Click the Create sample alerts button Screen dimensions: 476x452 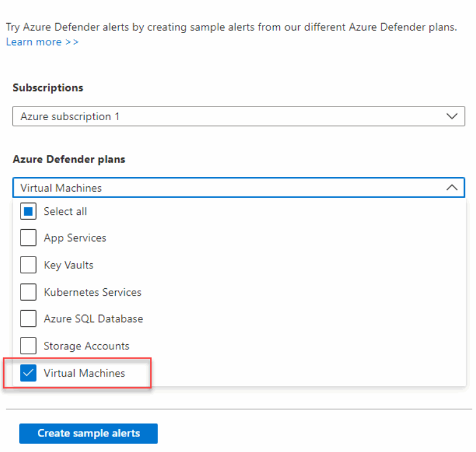88,433
